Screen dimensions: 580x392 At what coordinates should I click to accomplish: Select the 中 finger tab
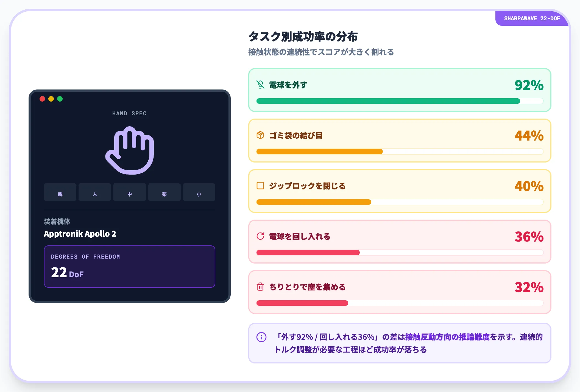(x=130, y=192)
